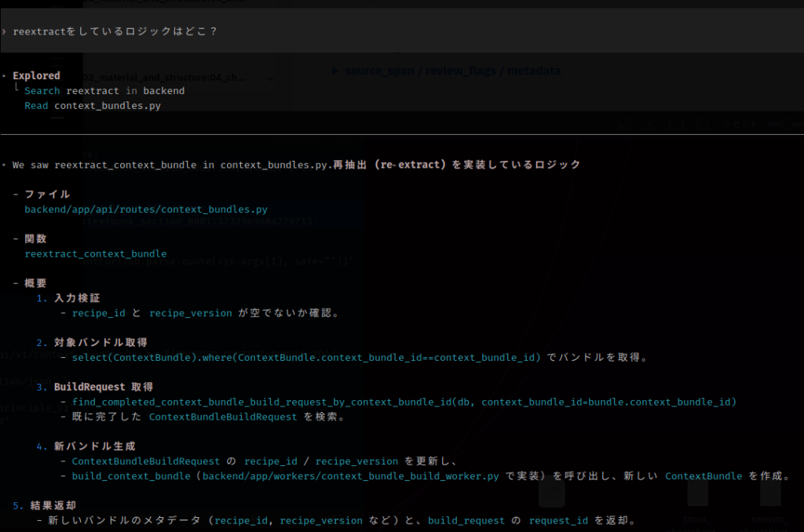Click 'ContextBundle' before 'を作成'
The width and height of the screenshot is (804, 532).
click(x=703, y=476)
